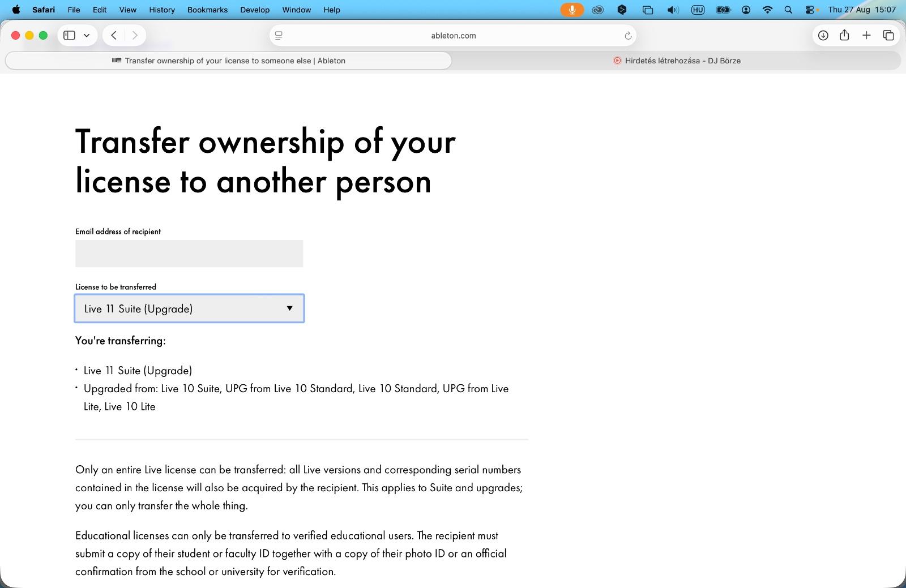Click the 'Educational licenses can only' paragraph

click(291, 553)
